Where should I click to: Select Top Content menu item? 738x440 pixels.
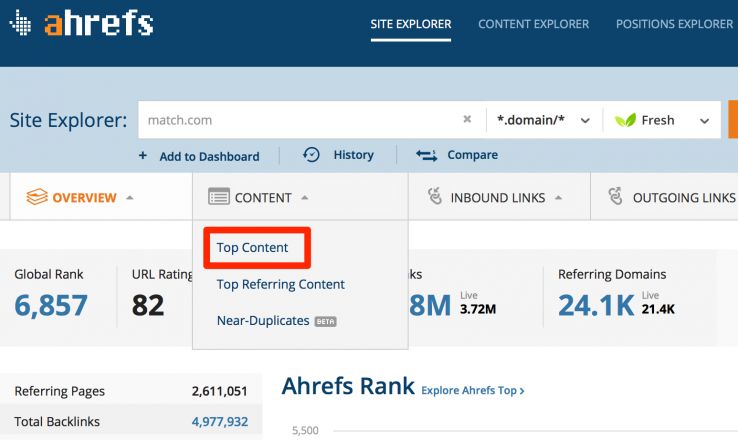click(x=252, y=248)
